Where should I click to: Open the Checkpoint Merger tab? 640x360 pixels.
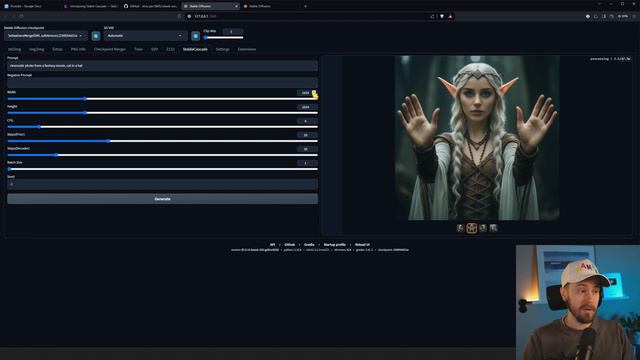110,49
